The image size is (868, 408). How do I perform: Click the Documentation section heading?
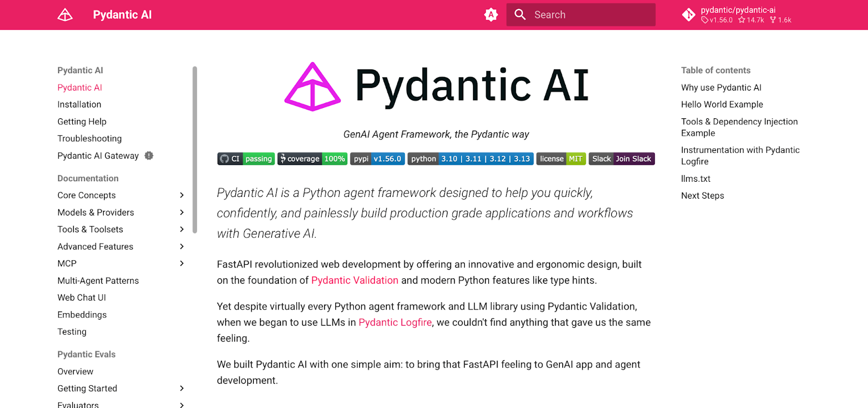click(88, 178)
